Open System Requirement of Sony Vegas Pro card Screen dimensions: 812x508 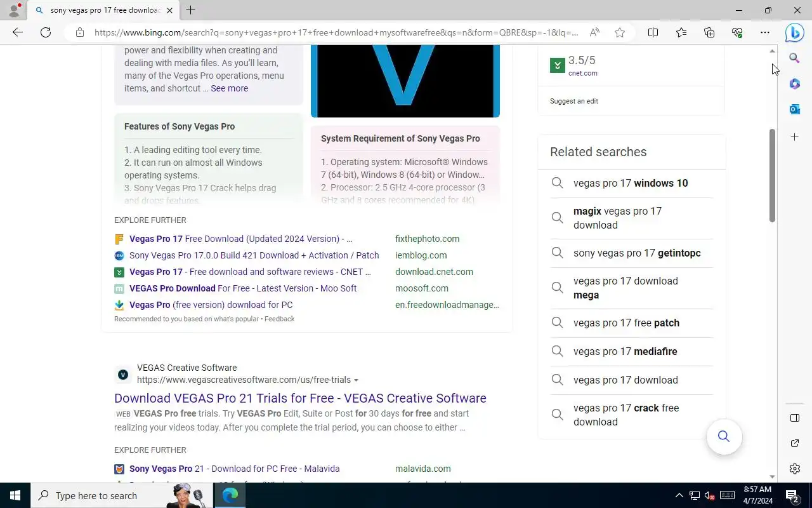tap(405, 164)
